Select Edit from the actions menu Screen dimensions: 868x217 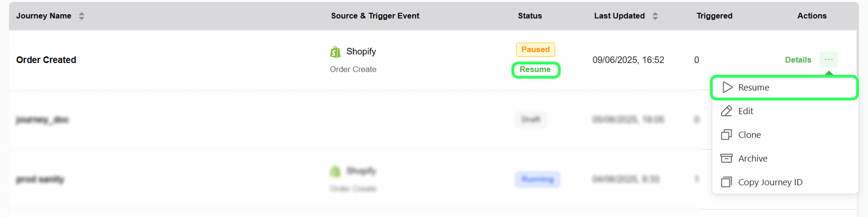click(x=745, y=111)
